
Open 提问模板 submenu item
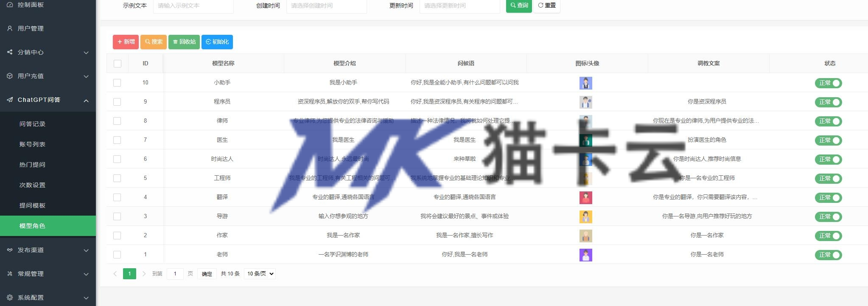(48, 205)
